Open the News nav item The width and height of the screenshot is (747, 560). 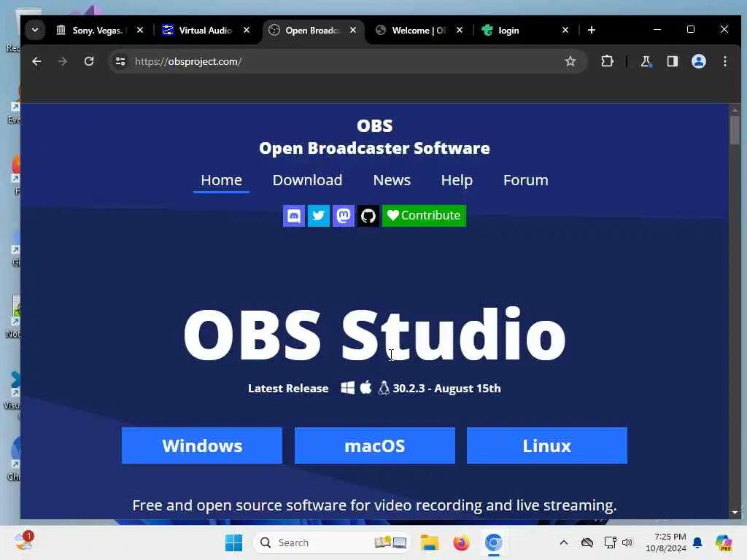pos(392,181)
